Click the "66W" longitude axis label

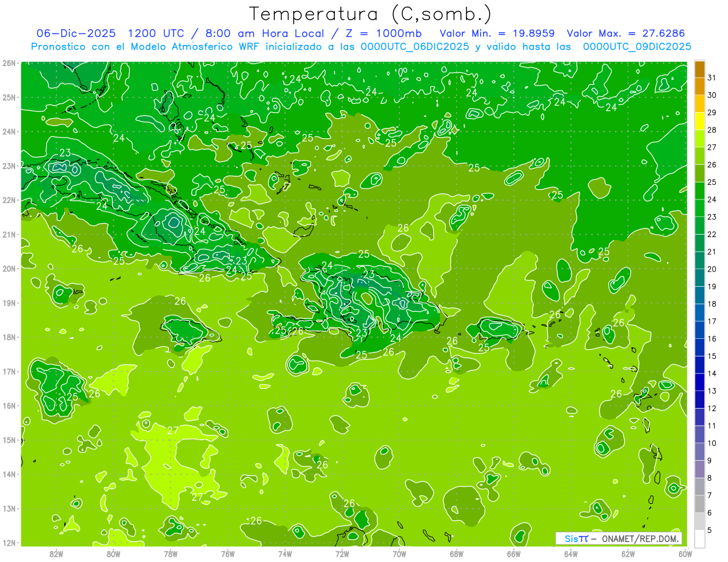pos(513,554)
